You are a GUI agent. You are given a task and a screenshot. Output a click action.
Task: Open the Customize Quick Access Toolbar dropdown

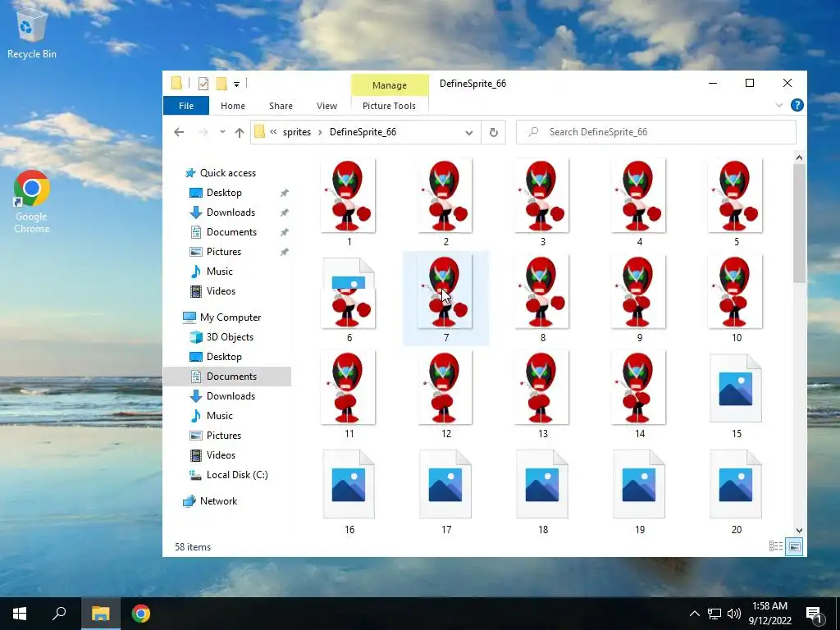[236, 84]
